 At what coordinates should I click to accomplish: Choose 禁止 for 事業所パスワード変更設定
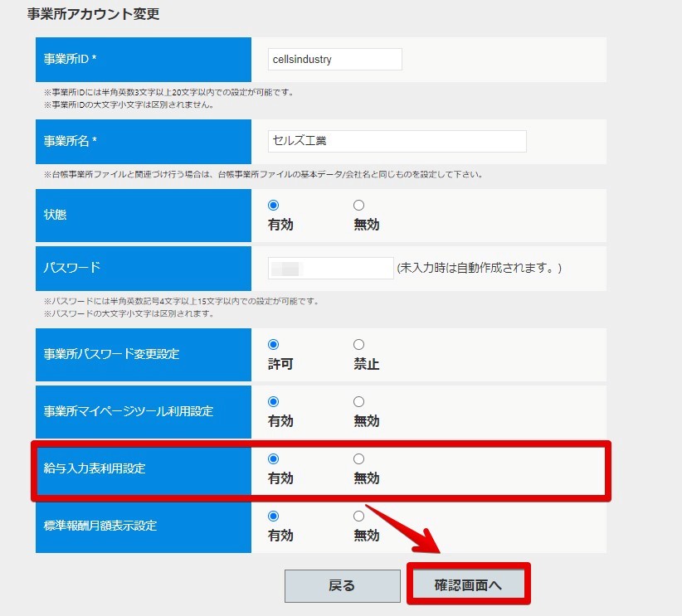(x=358, y=345)
